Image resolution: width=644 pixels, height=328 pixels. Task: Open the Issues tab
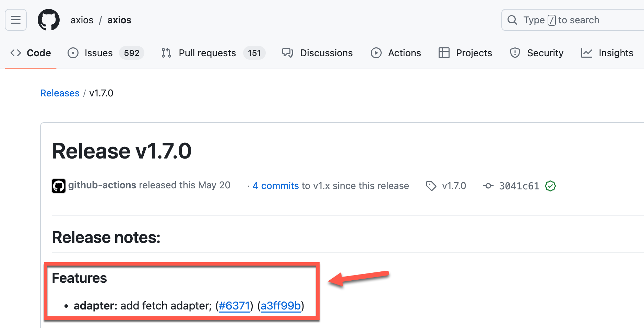click(106, 53)
